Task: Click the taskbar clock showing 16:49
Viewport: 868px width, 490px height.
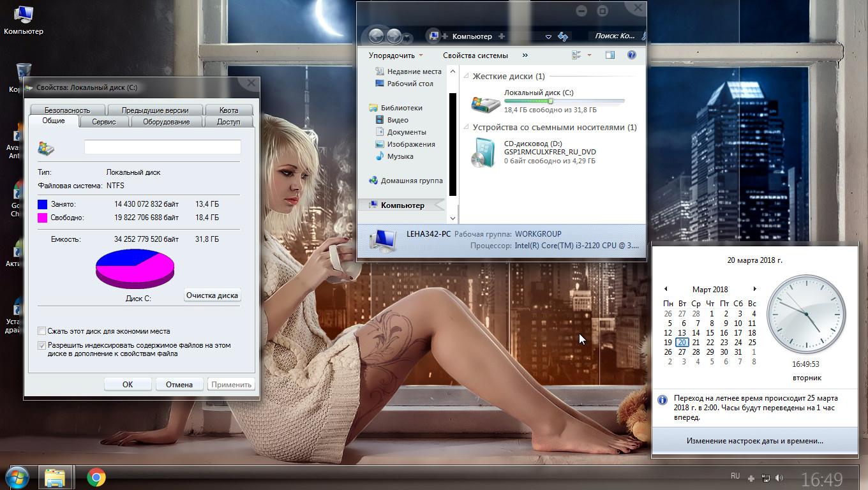Action: (822, 479)
